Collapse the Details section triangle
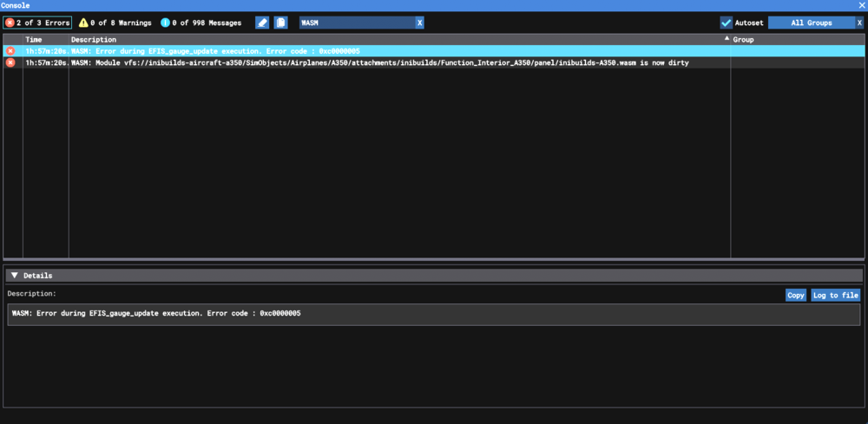Viewport: 868px width, 424px height. tap(15, 276)
